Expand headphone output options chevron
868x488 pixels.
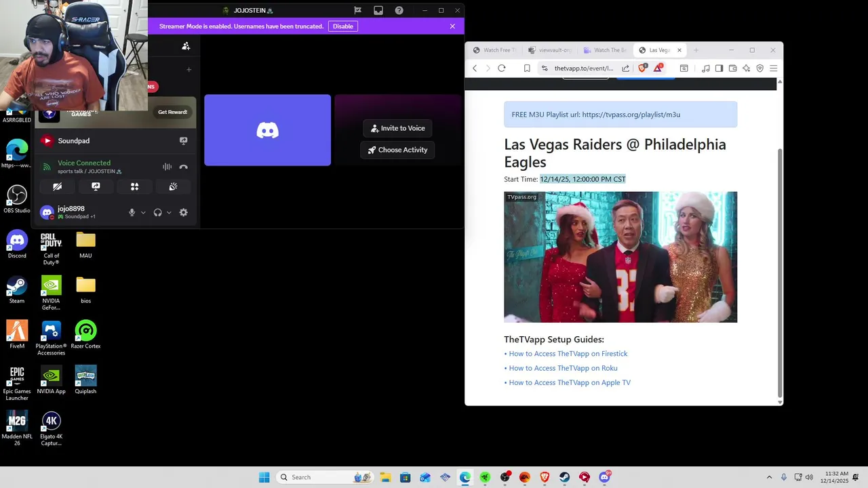169,212
